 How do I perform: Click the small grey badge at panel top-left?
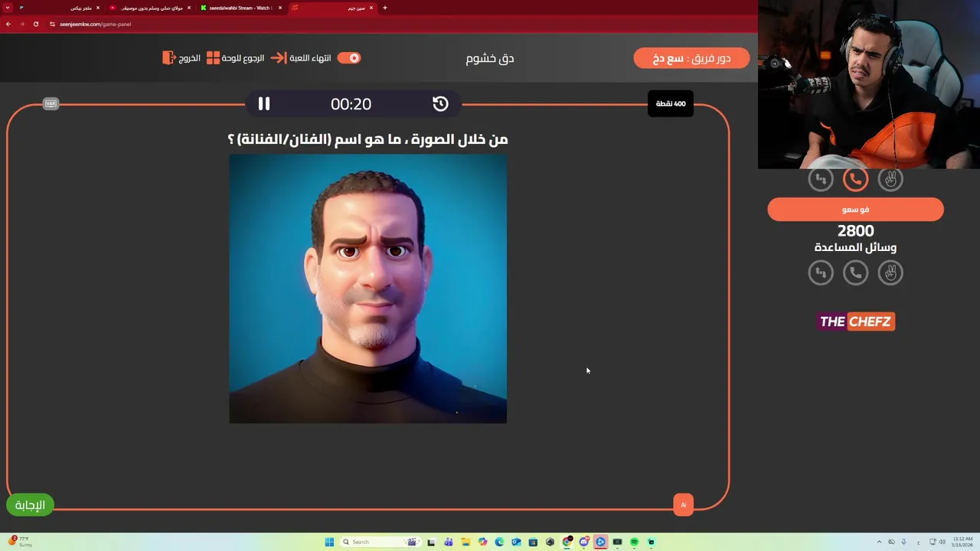(x=51, y=103)
